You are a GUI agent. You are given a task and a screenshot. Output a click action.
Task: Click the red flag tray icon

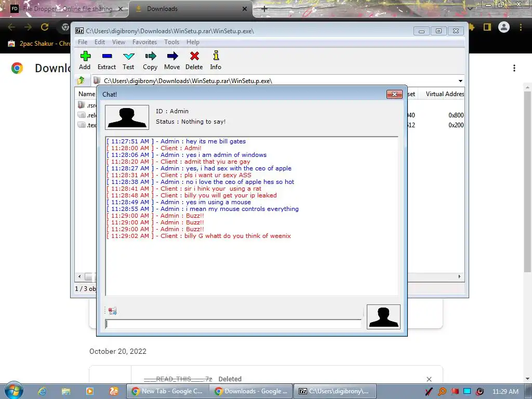point(455,392)
